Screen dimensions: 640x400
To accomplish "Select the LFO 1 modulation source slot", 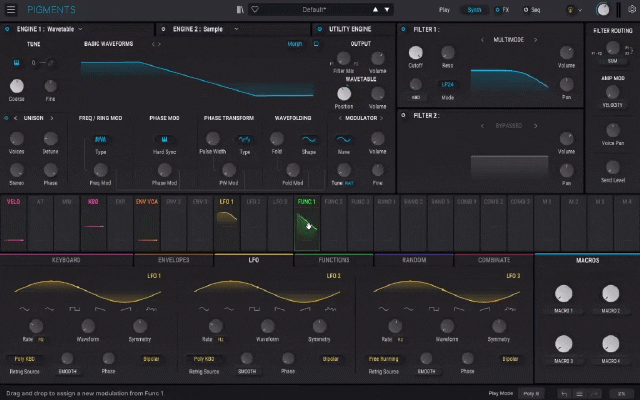I will tap(227, 223).
